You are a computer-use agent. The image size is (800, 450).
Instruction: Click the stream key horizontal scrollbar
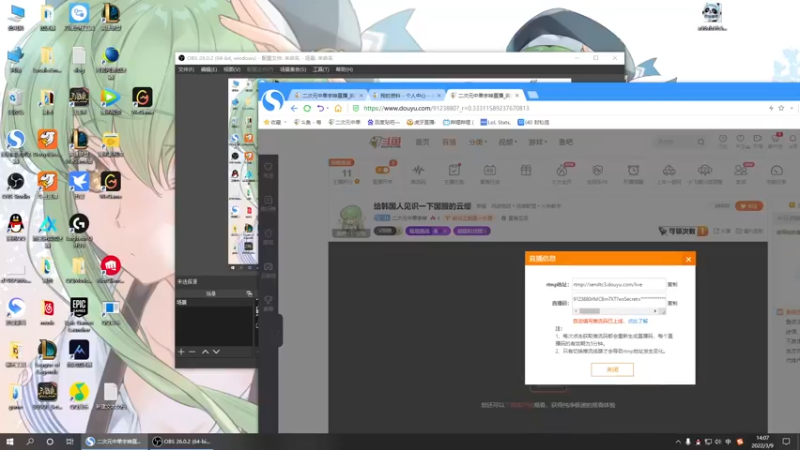point(616,311)
